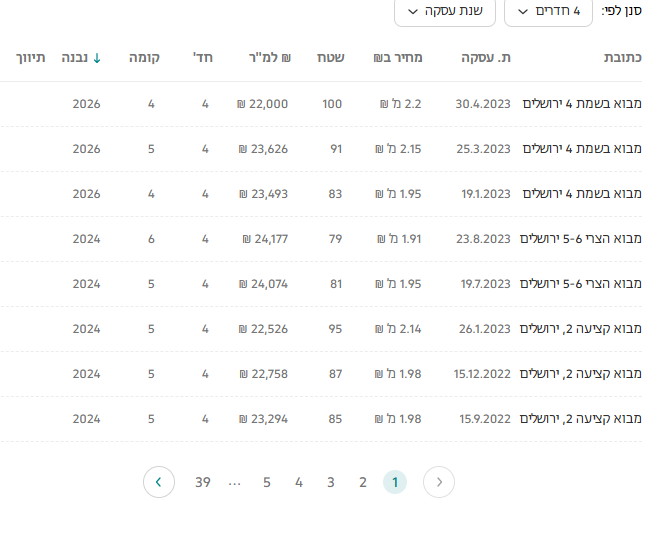Open the 4 חדרים rooms filter dropdown

coord(548,11)
